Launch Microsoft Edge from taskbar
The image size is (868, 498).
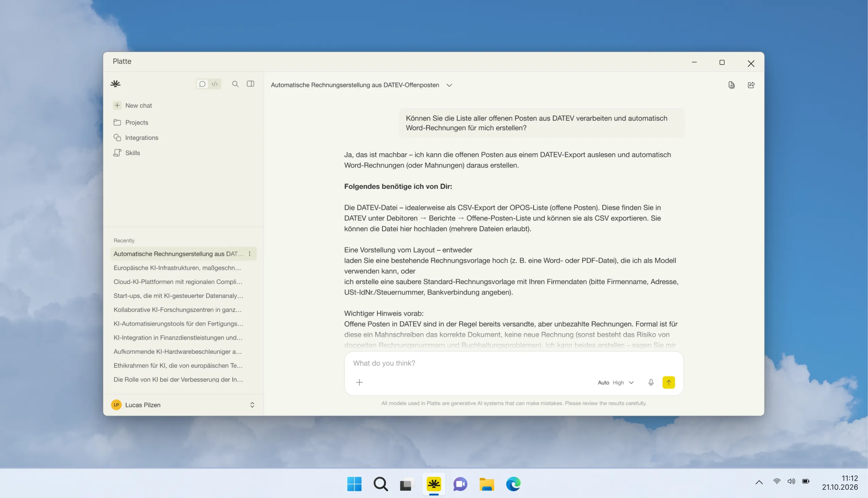click(x=513, y=484)
